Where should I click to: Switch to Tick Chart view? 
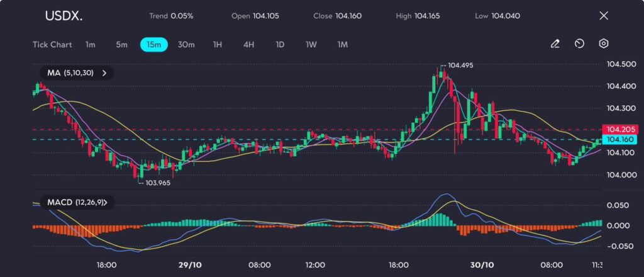click(52, 45)
